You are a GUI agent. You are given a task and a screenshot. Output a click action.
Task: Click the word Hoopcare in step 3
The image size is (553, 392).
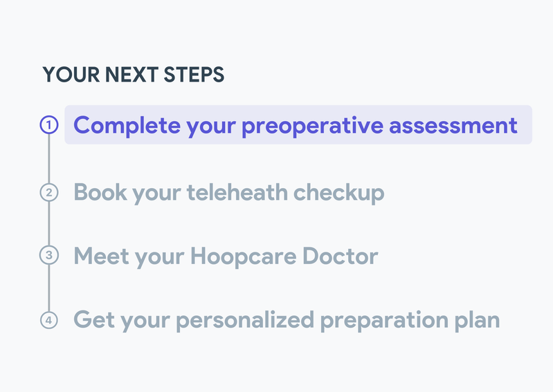[244, 256]
